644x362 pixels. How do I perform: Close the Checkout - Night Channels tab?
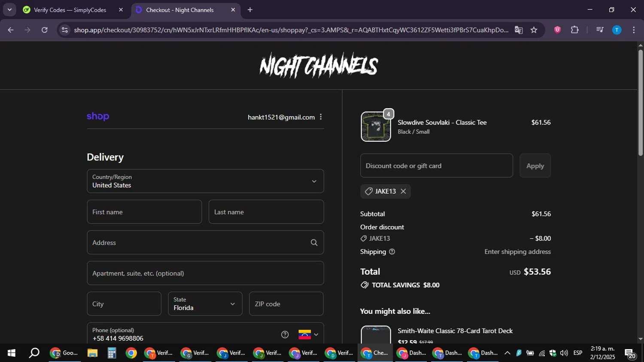233,10
